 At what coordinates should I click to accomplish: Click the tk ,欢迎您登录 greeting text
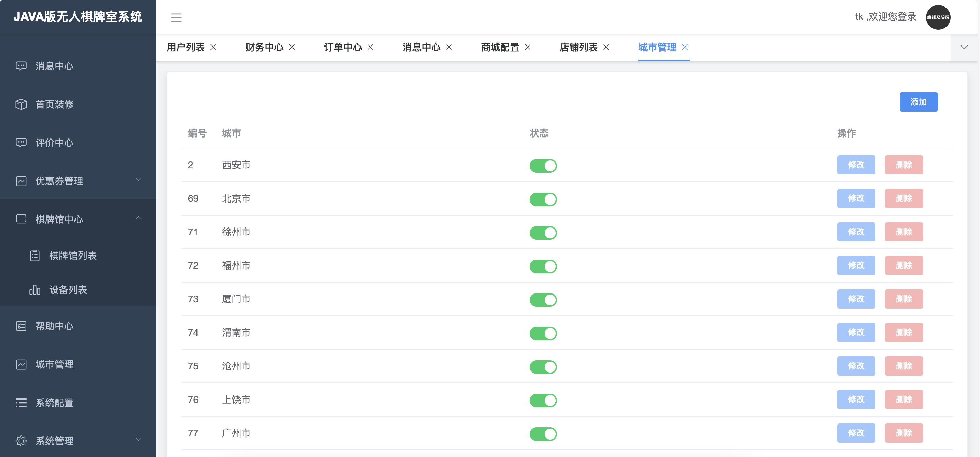tap(885, 17)
